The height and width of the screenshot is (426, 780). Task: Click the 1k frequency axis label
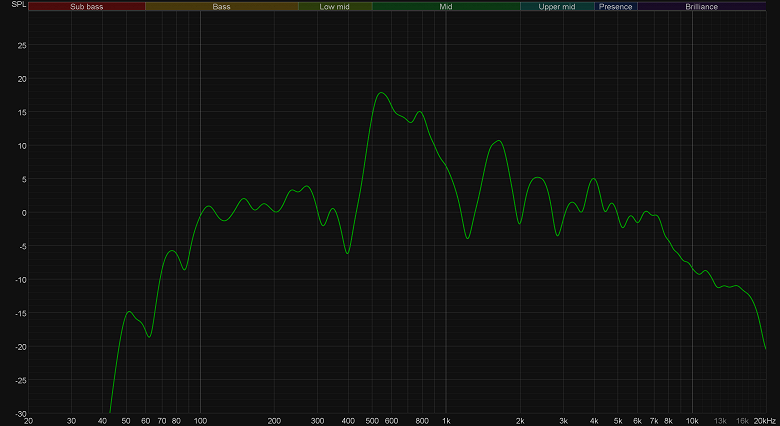click(x=446, y=421)
